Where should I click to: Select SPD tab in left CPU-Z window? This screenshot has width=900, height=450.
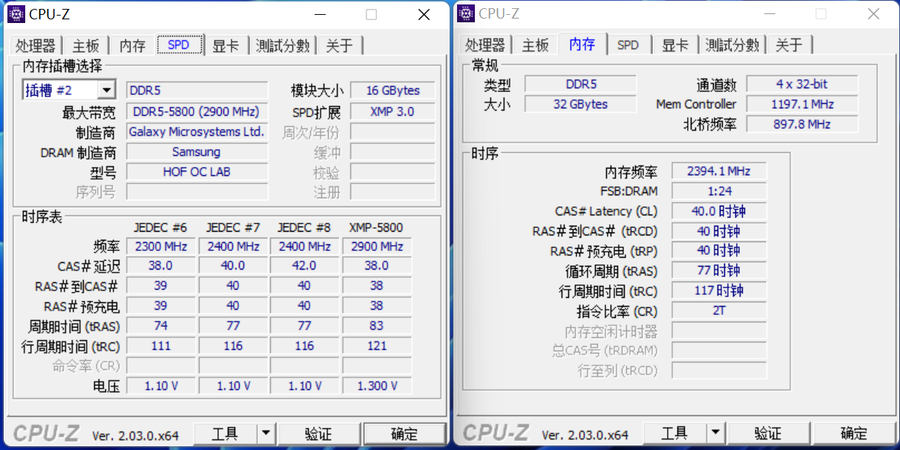click(179, 45)
